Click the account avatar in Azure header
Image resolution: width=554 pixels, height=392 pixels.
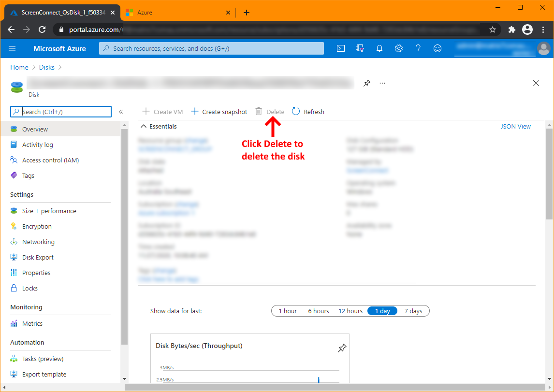(x=543, y=48)
